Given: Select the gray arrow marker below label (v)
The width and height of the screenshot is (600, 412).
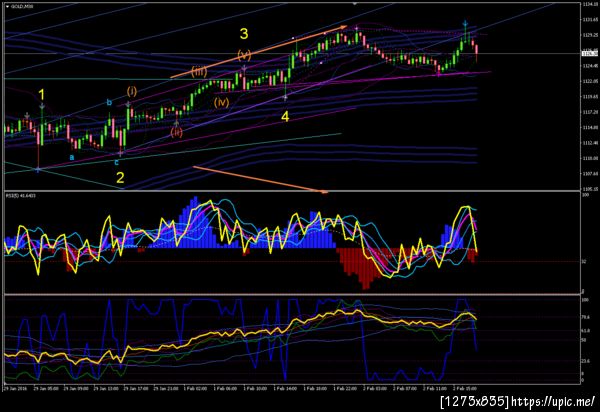Looking at the screenshot, I should point(244,68).
